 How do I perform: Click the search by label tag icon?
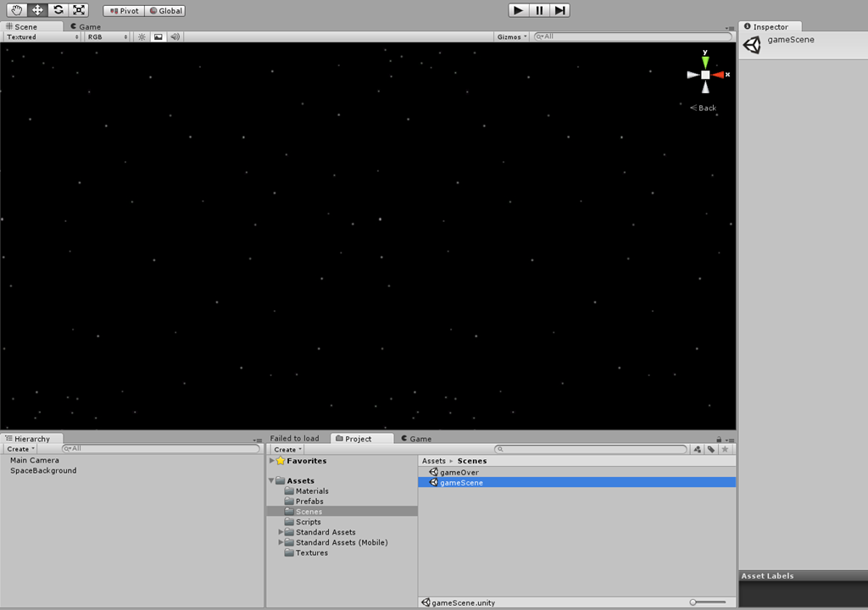point(710,450)
